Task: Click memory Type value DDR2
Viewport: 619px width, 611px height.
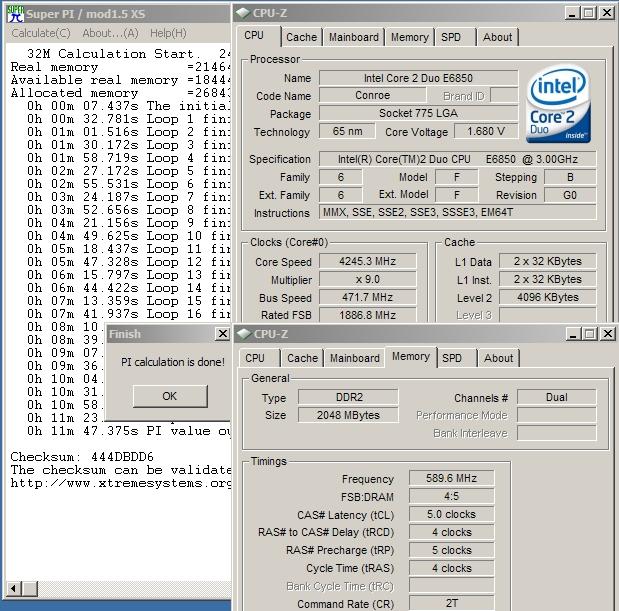Action: click(x=349, y=397)
